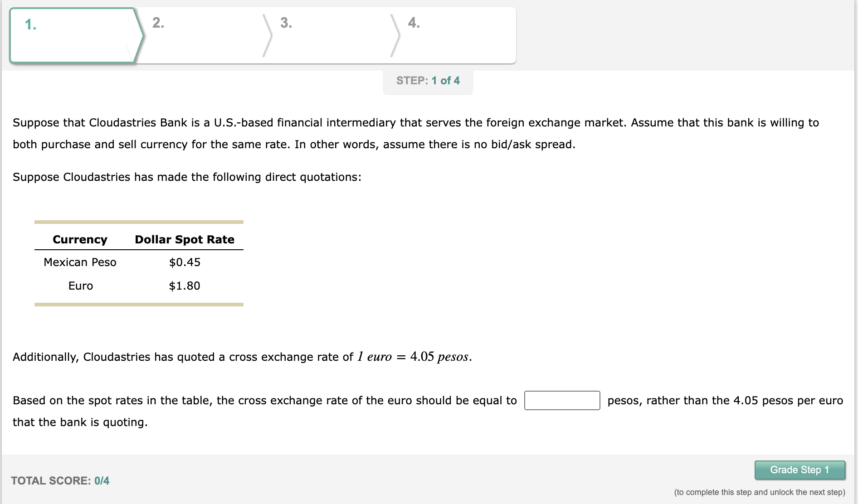Click the direct quotations instruction sentence
858x504 pixels.
point(187,177)
